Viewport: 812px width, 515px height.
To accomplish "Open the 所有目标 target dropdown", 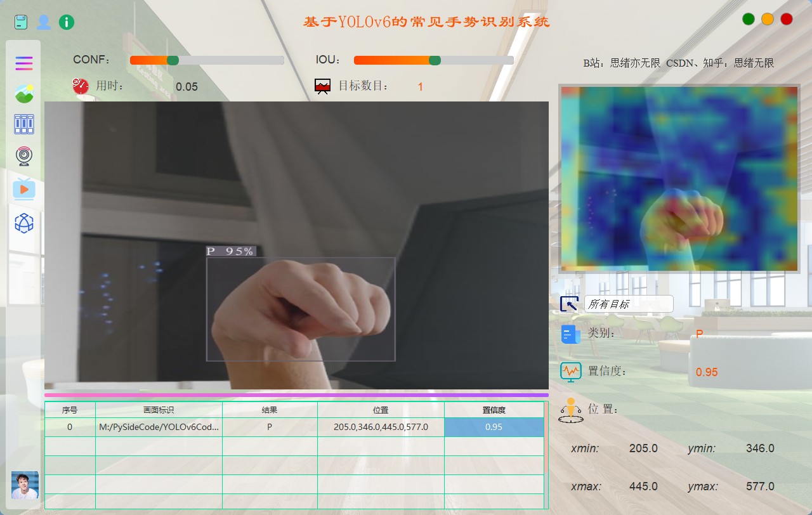I will pos(629,304).
